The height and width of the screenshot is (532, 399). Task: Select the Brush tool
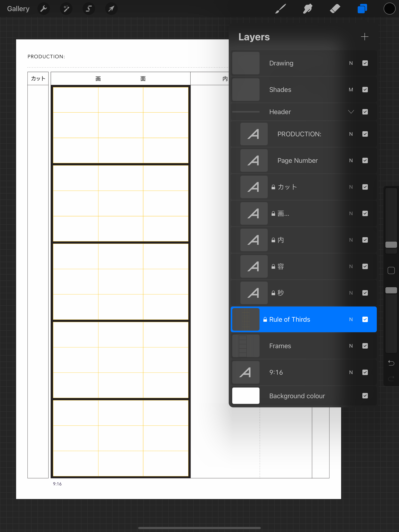[x=280, y=9]
